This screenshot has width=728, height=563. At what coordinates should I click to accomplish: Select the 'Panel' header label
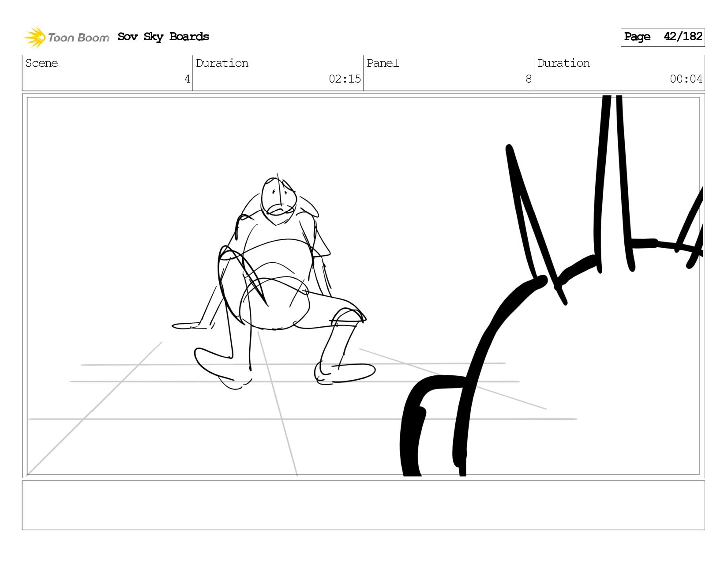point(383,63)
